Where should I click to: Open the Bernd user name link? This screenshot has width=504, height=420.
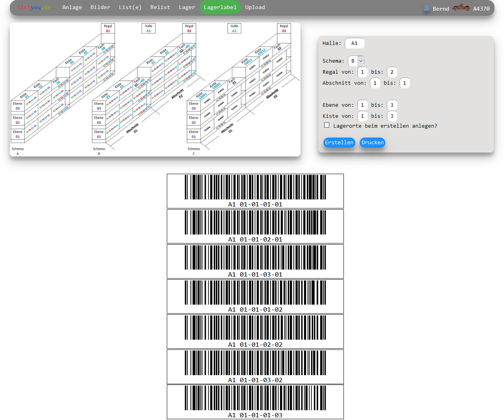[x=441, y=9]
